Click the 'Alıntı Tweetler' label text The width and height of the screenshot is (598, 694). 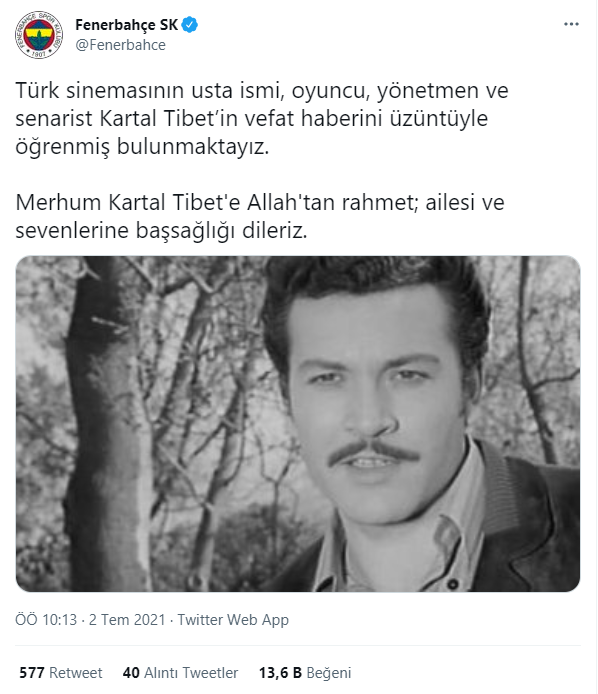coord(191,673)
